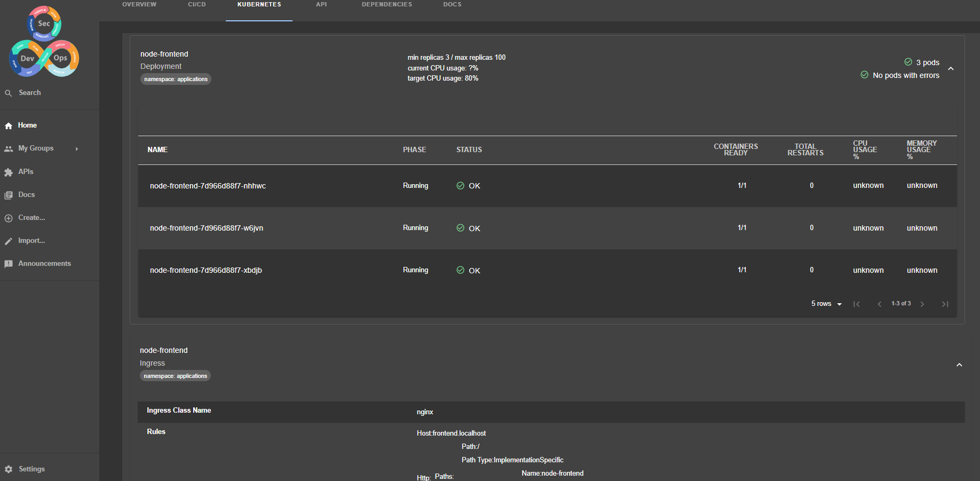Screen dimensions: 980x481
Task: Open pod node-frontend-7d966d88f7-xbdjb details
Action: (x=206, y=270)
